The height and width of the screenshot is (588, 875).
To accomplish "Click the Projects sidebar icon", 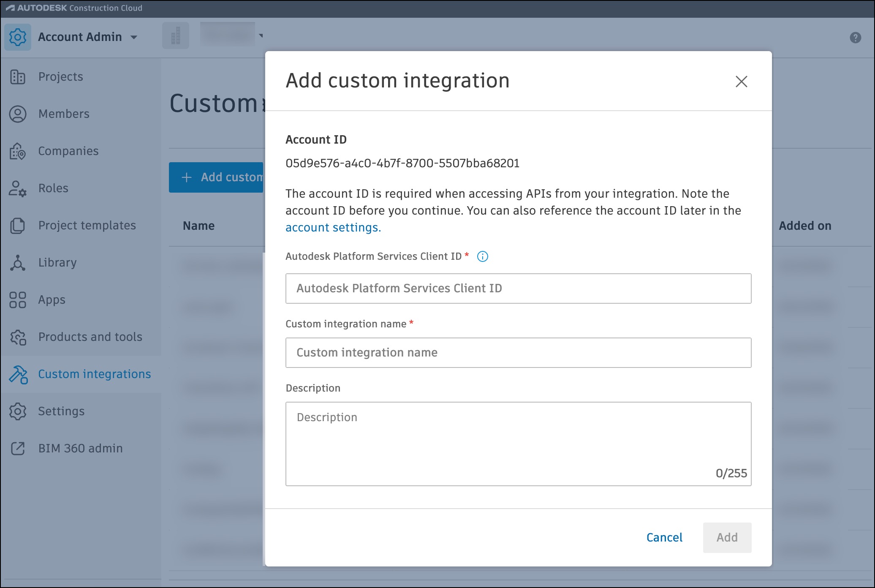I will pyautogui.click(x=18, y=77).
